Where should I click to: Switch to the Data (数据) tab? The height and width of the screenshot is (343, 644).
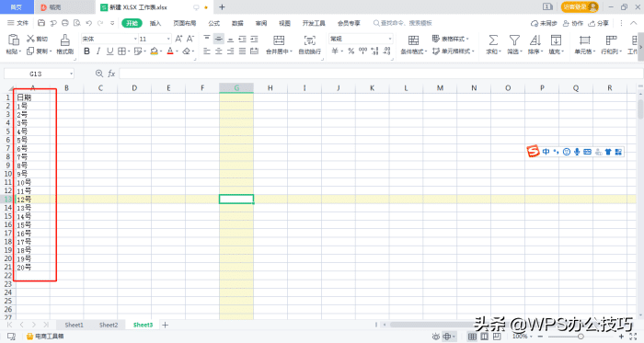[237, 23]
